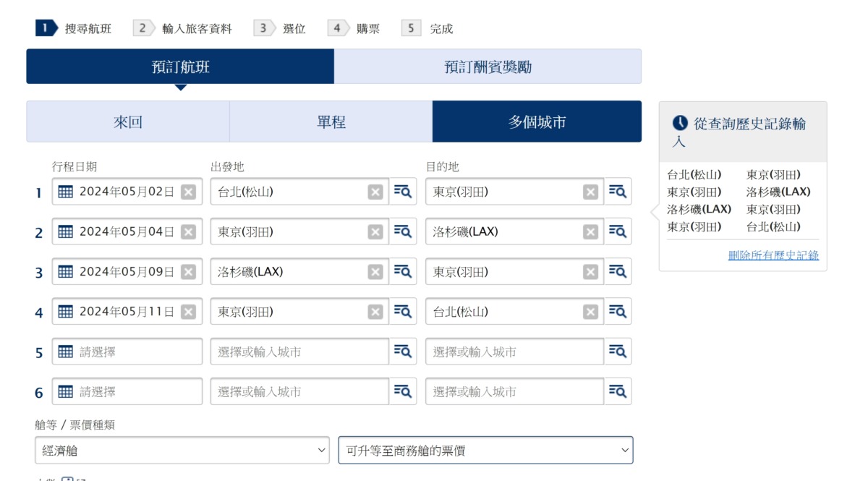The image size is (868, 481).
Task: Click row 5 departure city input field
Action: coord(300,352)
